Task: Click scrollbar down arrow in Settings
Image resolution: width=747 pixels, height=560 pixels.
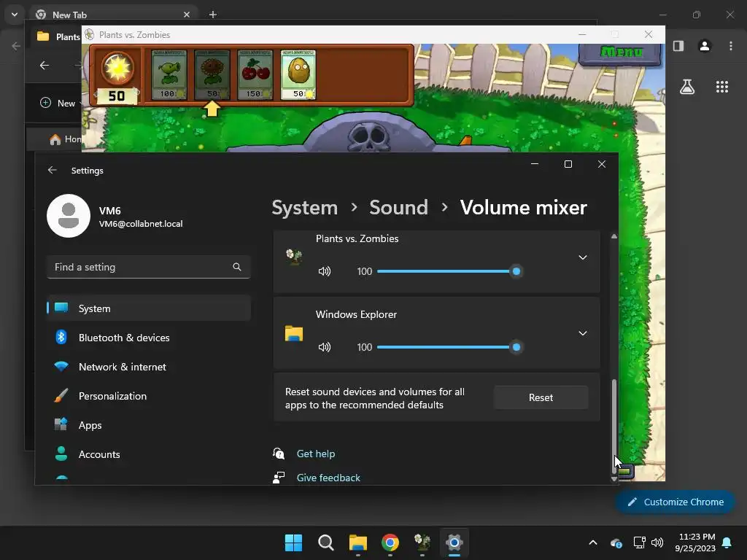Action: pos(614,479)
